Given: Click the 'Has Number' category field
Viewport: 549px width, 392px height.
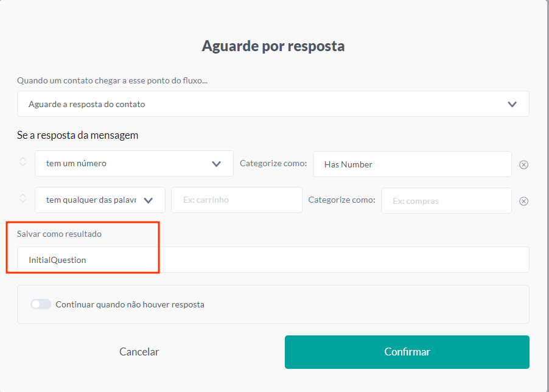Looking at the screenshot, I should click(x=412, y=164).
